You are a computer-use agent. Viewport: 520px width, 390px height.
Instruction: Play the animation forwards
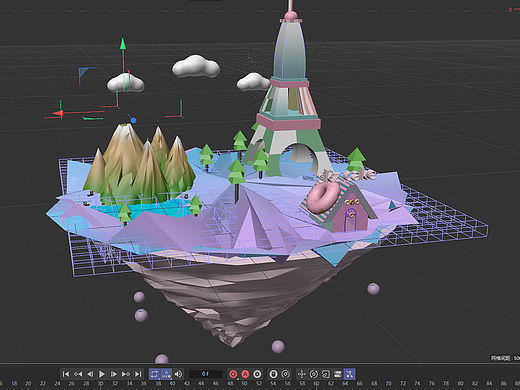click(x=102, y=374)
